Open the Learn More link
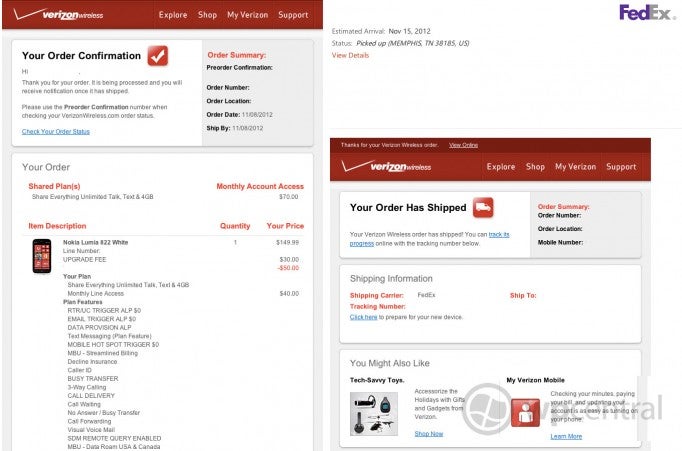Viewport: 682px width, 451px height. [566, 436]
